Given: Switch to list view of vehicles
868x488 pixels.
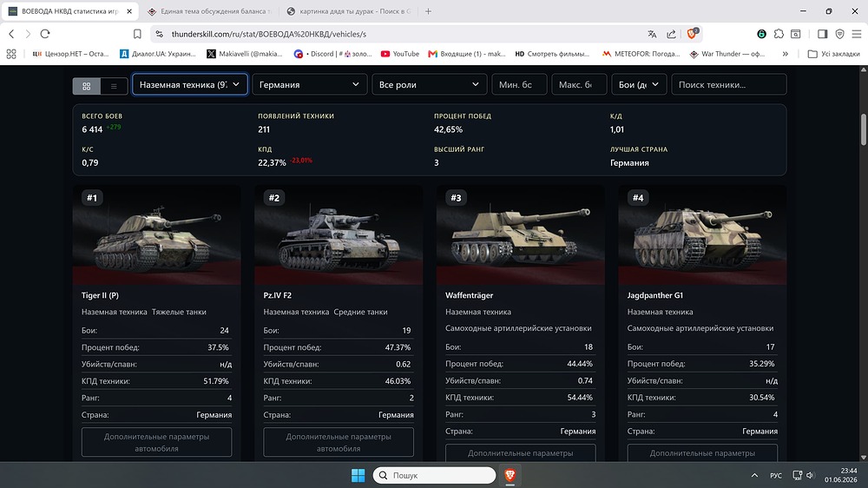Looking at the screenshot, I should 114,86.
